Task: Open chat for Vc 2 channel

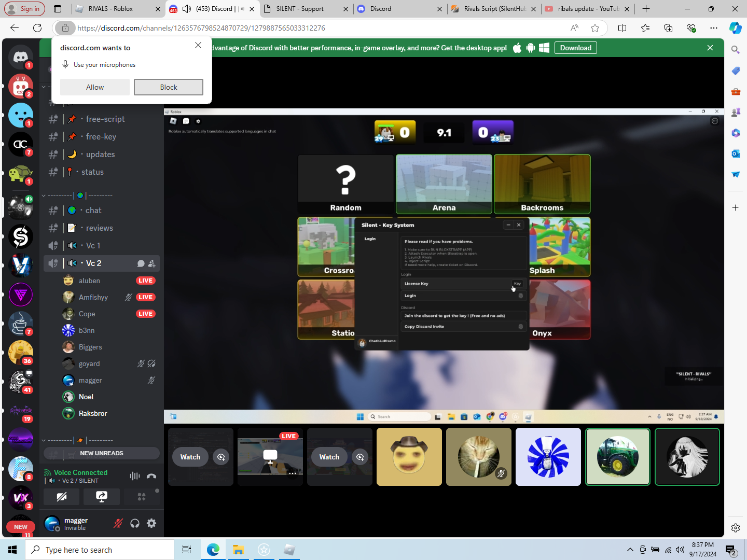Action: pyautogui.click(x=141, y=263)
